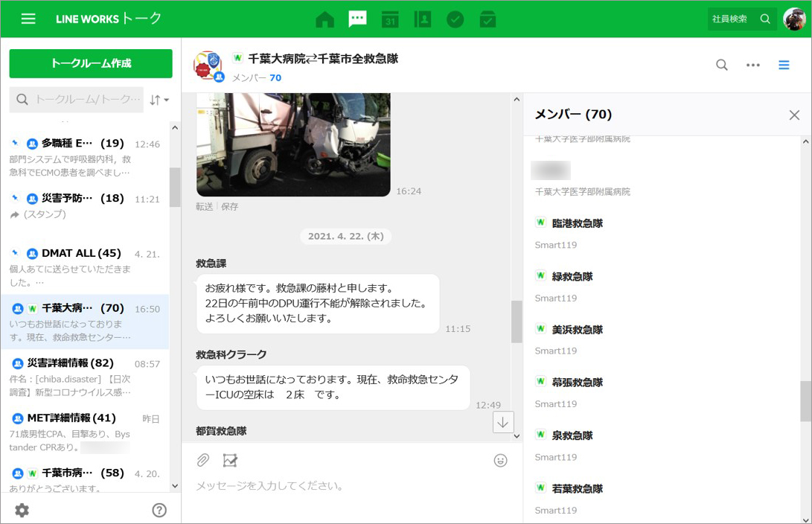This screenshot has height=524, width=812.
Task: Click the search icon in chat header
Action: click(x=721, y=65)
